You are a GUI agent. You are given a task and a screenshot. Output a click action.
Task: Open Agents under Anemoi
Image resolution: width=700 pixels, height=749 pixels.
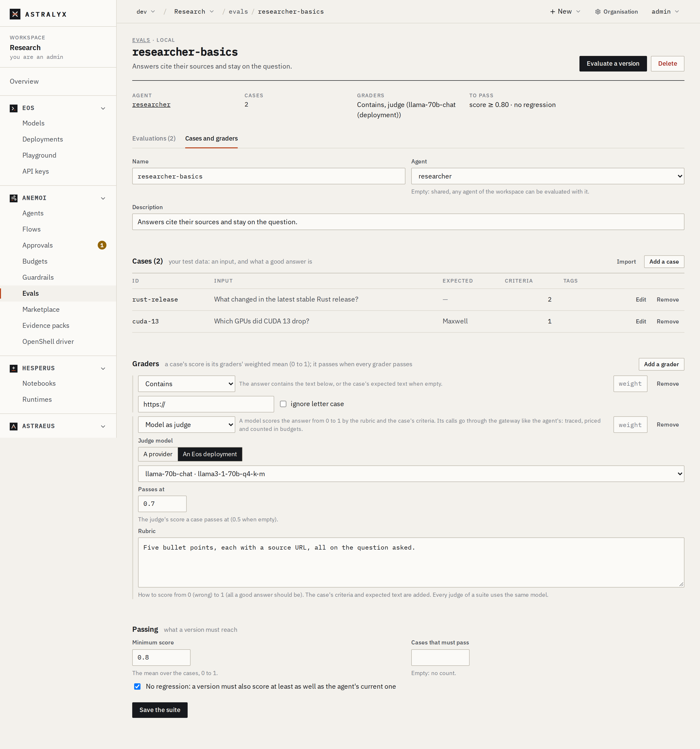[33, 213]
